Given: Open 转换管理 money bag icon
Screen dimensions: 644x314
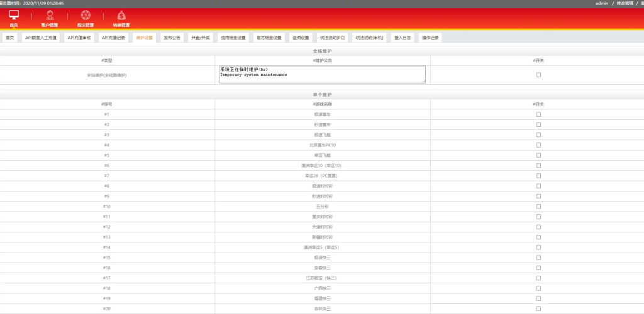Looking at the screenshot, I should 121,15.
